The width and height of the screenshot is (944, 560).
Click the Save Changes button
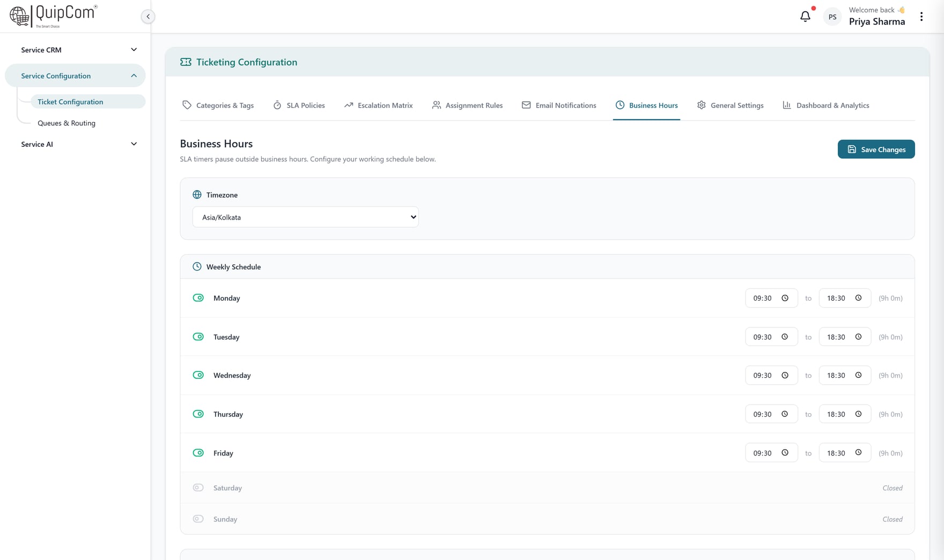click(x=876, y=150)
